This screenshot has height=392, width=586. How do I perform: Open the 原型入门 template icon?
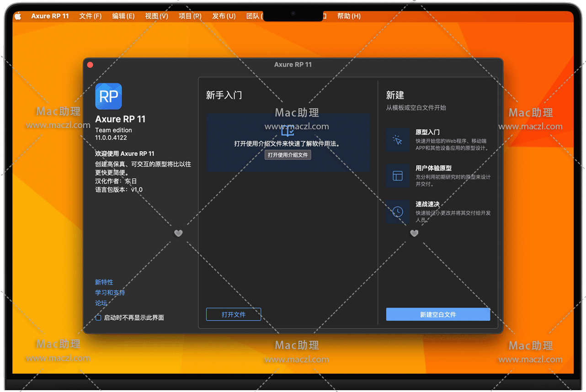point(397,140)
